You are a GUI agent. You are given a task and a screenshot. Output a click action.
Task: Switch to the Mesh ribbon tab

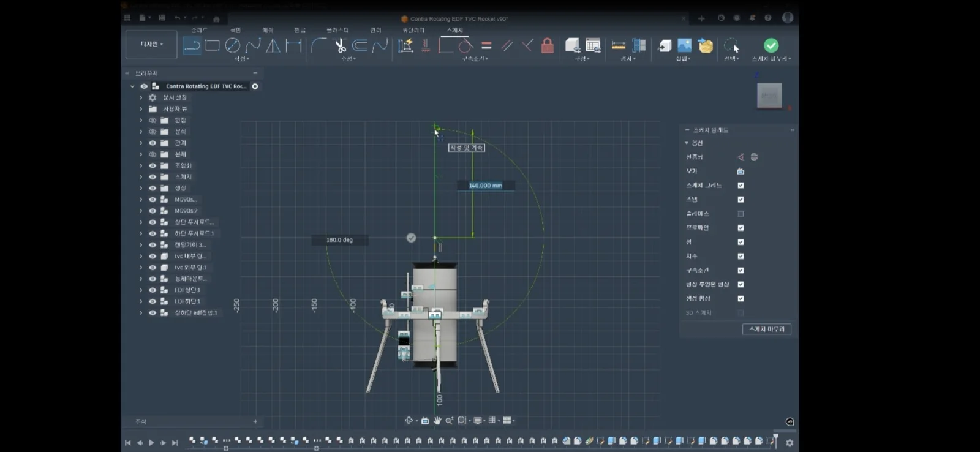coord(268,30)
